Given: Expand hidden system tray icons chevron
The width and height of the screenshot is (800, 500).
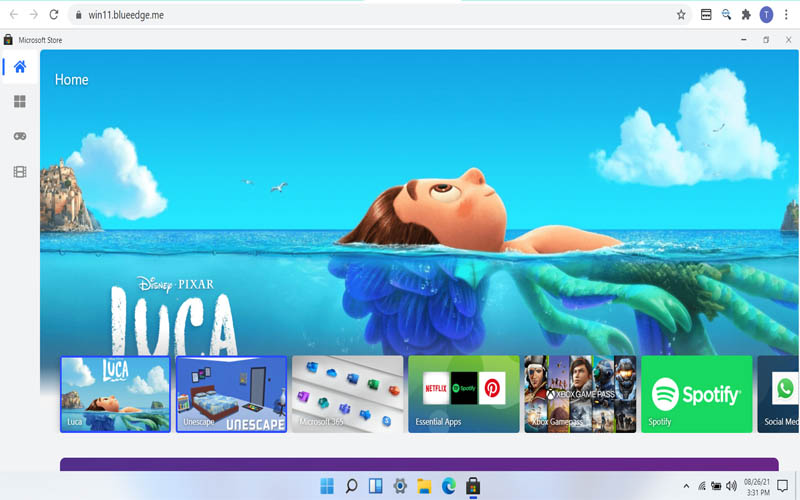Looking at the screenshot, I should tap(686, 486).
